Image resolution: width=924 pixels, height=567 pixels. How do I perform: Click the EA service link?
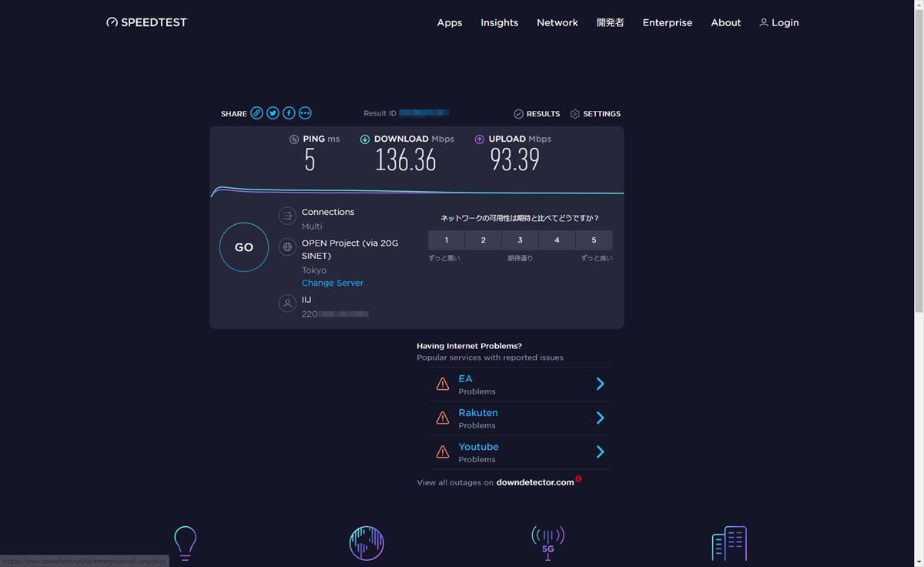465,379
